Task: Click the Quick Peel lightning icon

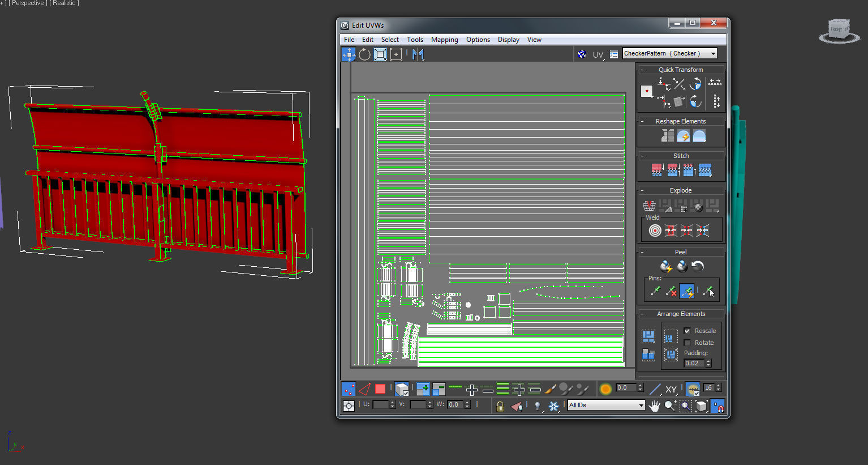Action: click(666, 266)
